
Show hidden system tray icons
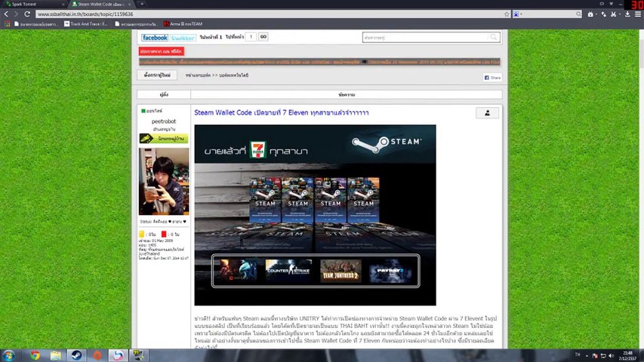587,355
